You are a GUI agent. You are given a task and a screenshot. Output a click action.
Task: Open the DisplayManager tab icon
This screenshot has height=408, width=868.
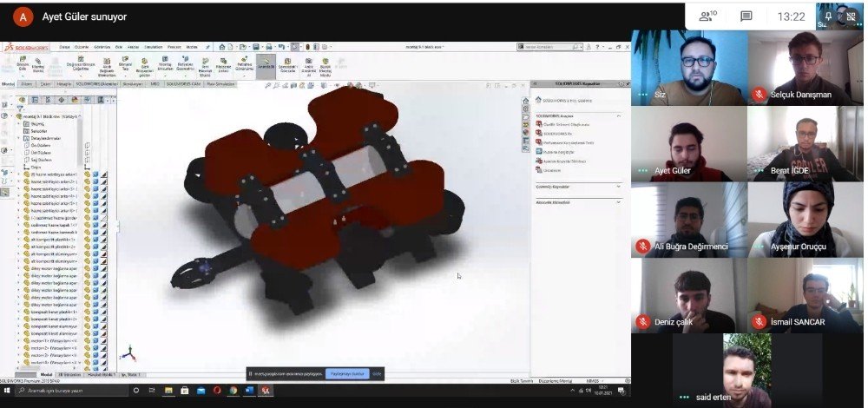74,100
